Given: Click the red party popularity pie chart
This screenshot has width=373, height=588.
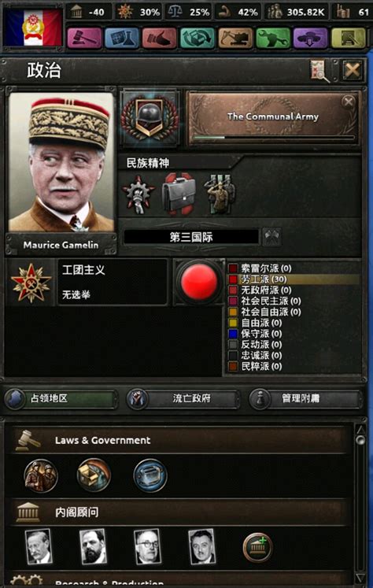Looking at the screenshot, I should click(x=199, y=282).
